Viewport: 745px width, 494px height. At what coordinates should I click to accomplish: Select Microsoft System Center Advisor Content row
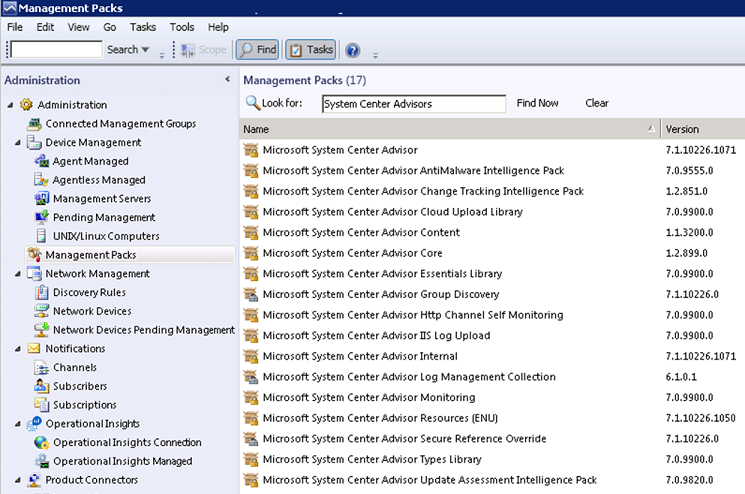coord(492,232)
